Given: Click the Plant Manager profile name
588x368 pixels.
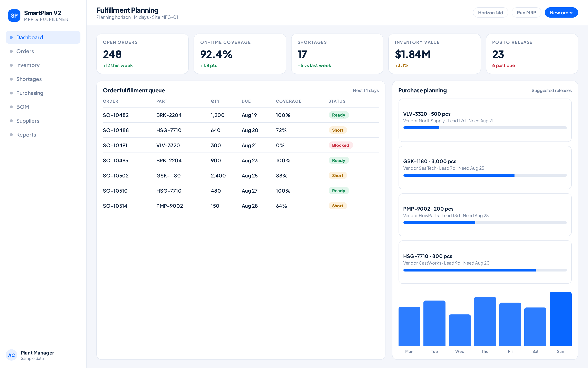Looking at the screenshot, I should pyautogui.click(x=37, y=353).
